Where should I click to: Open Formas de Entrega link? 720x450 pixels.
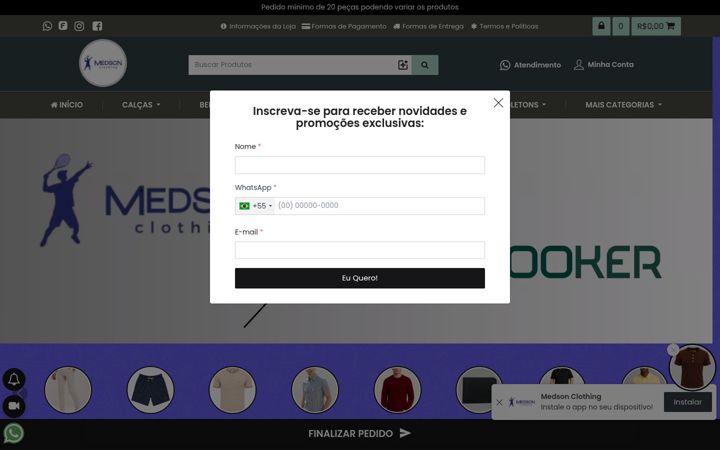[428, 26]
